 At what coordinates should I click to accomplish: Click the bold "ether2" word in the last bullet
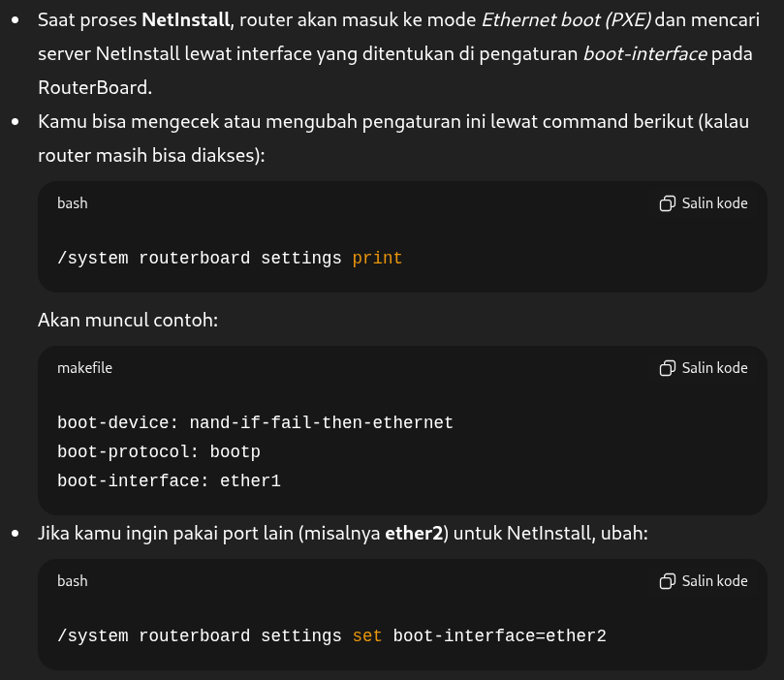[x=414, y=533]
